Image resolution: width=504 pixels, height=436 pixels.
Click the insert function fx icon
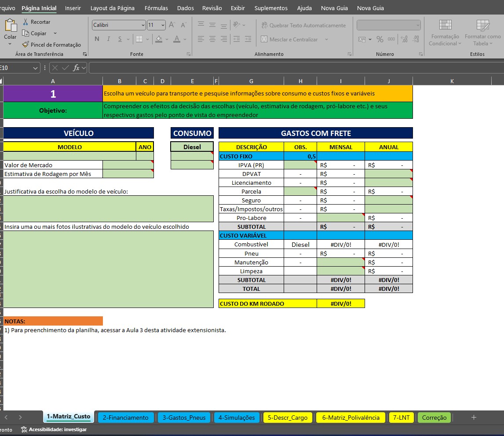[x=76, y=68]
